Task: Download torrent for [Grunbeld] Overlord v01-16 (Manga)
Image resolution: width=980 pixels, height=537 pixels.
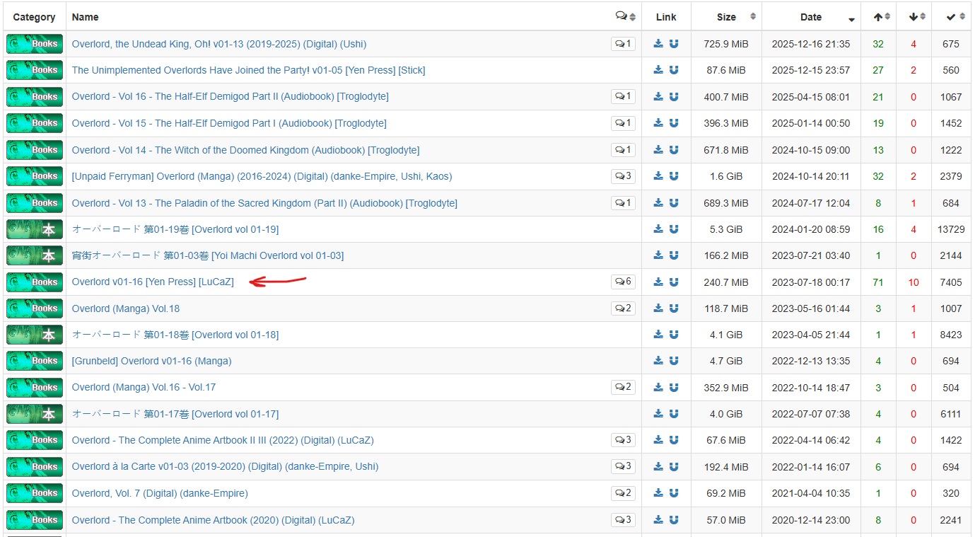Action: coord(658,361)
